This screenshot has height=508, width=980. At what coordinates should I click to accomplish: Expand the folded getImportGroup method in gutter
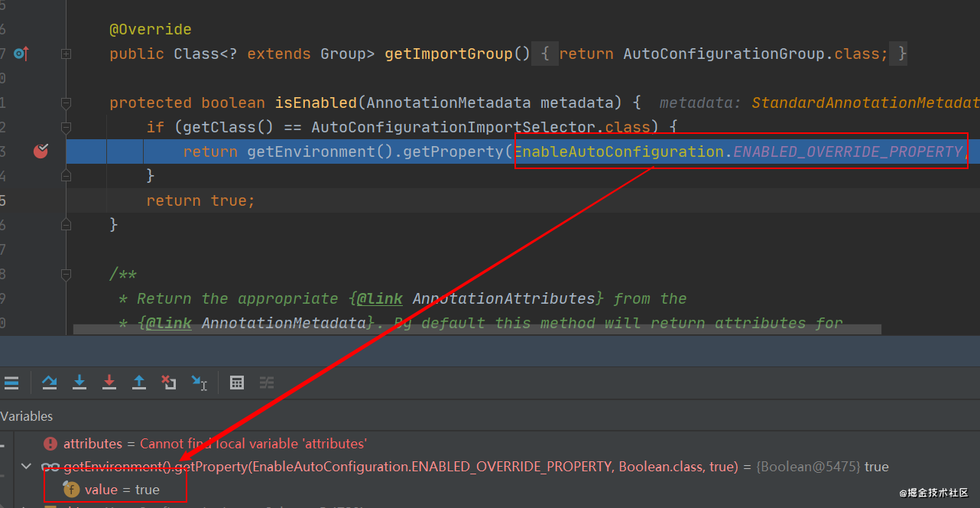tap(67, 54)
